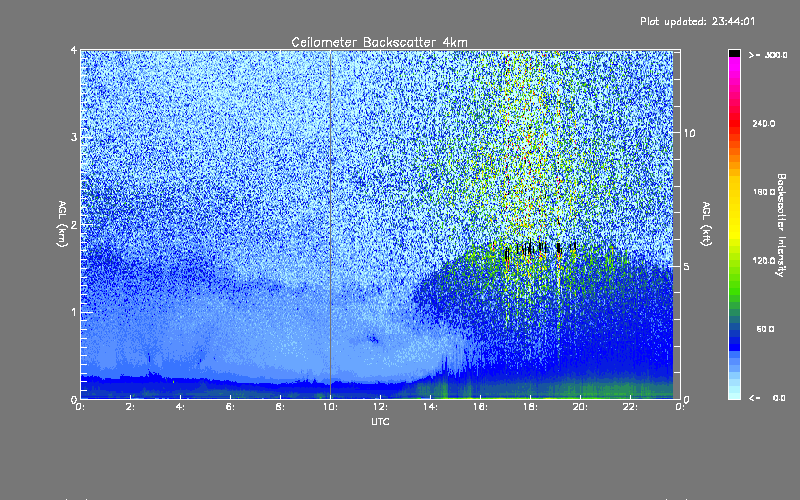Click the '2:' hour tick on UTC axis
The image size is (800, 500).
(131, 407)
